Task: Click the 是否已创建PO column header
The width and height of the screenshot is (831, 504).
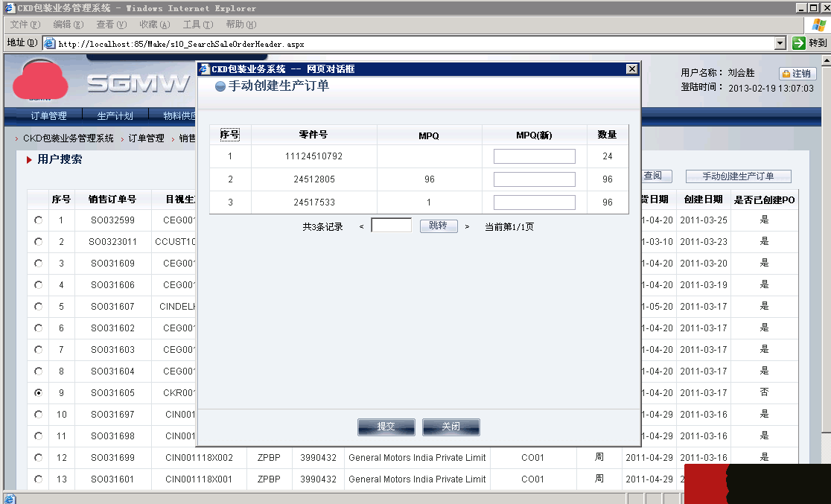Action: [x=764, y=200]
